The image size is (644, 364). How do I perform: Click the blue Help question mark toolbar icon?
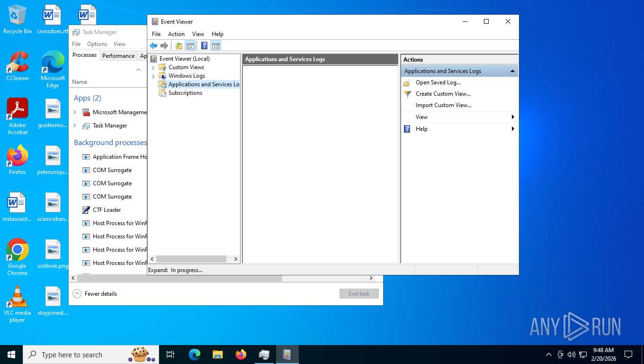pos(205,45)
